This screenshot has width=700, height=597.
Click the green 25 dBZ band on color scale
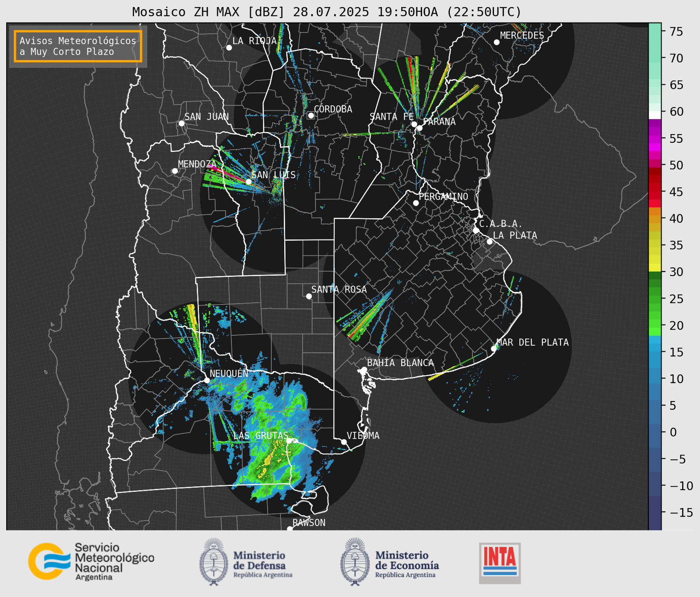(x=655, y=299)
